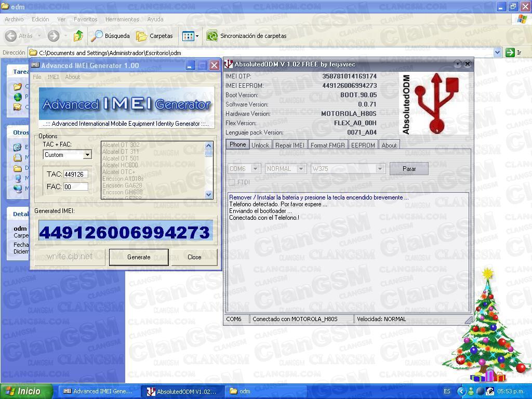Toggle the FTDI checkbox

point(232,182)
